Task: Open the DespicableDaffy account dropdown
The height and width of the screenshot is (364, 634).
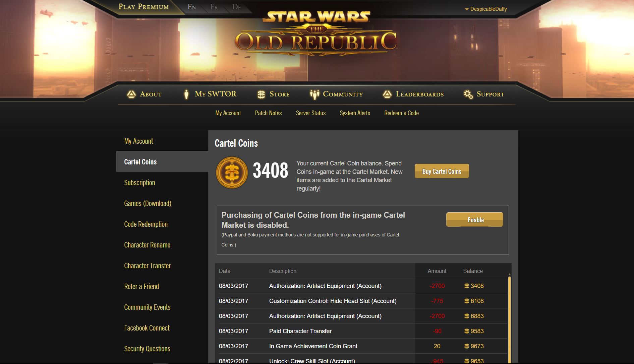Action: [x=488, y=9]
